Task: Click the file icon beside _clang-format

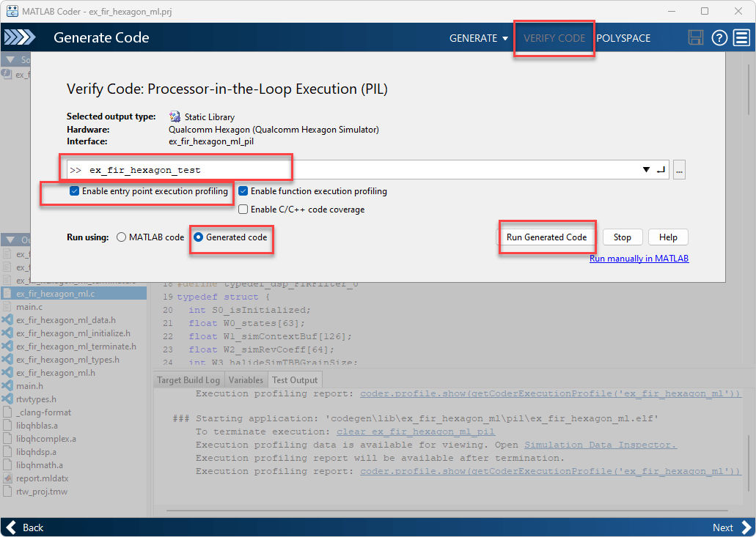Action: point(7,412)
